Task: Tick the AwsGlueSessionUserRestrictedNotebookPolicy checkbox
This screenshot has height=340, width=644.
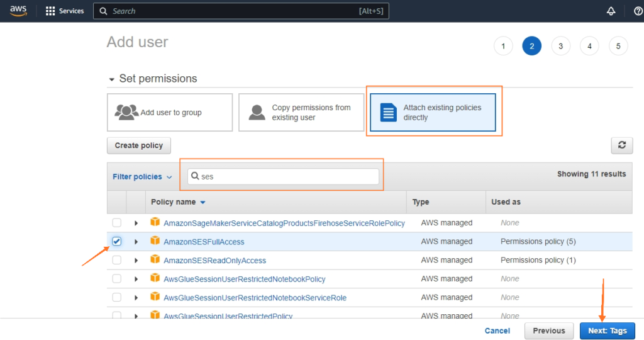Action: coord(116,279)
